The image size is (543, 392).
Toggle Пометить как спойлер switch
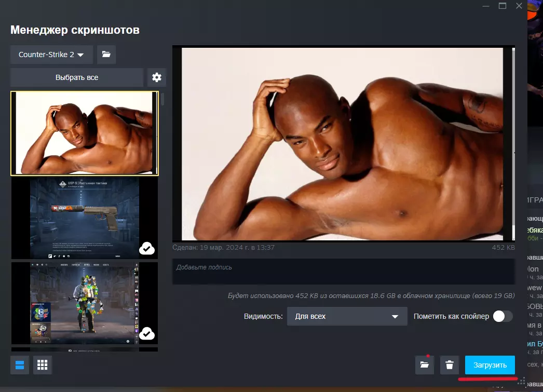[x=503, y=316]
